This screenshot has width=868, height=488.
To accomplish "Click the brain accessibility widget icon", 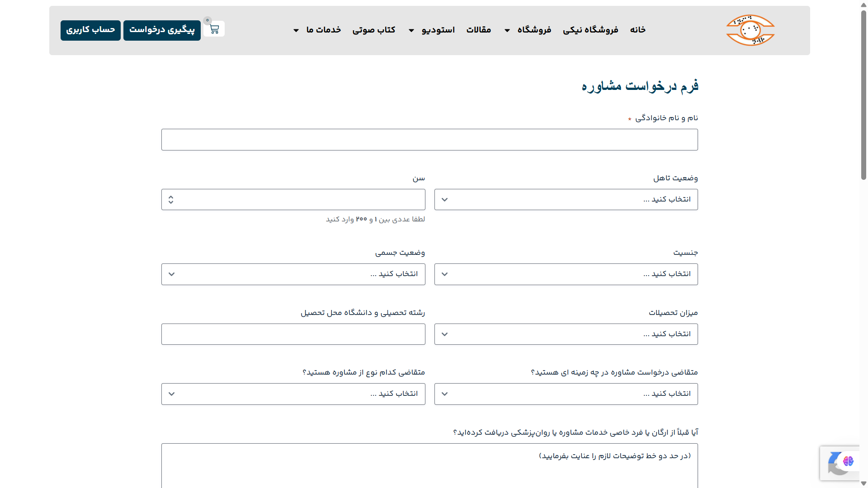I will [848, 461].
